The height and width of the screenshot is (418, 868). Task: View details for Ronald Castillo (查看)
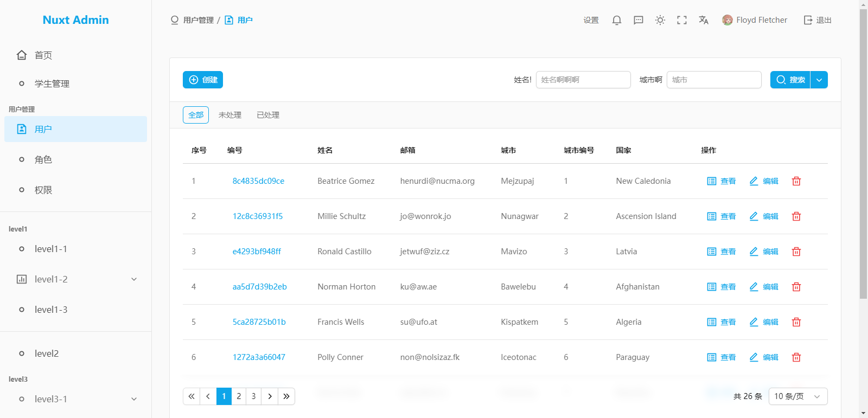click(722, 252)
